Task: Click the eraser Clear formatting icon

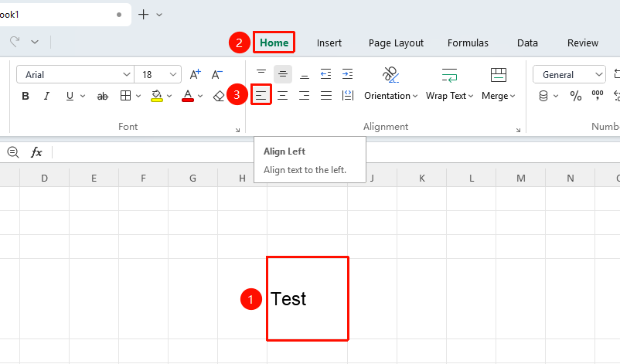Action: 219,96
